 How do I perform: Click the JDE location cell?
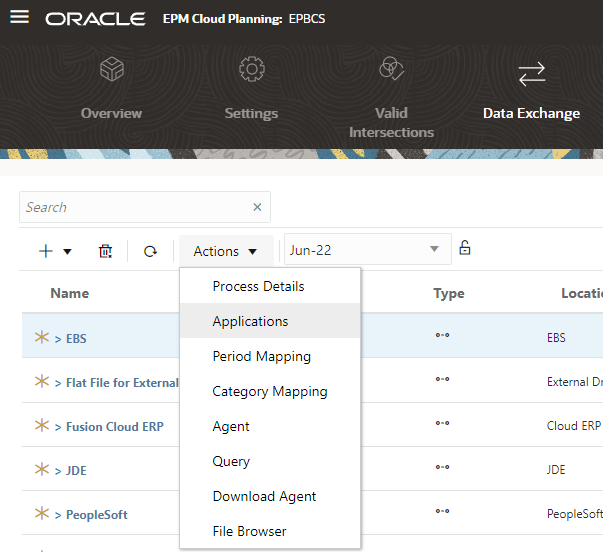click(x=556, y=470)
